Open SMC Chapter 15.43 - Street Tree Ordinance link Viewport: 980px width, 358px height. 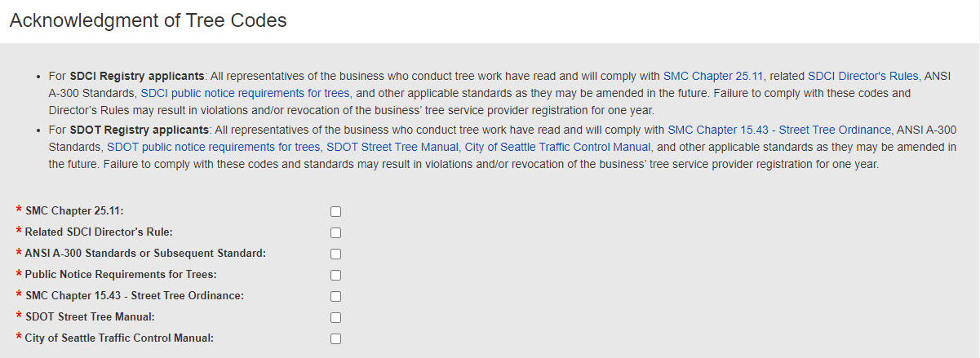(779, 130)
